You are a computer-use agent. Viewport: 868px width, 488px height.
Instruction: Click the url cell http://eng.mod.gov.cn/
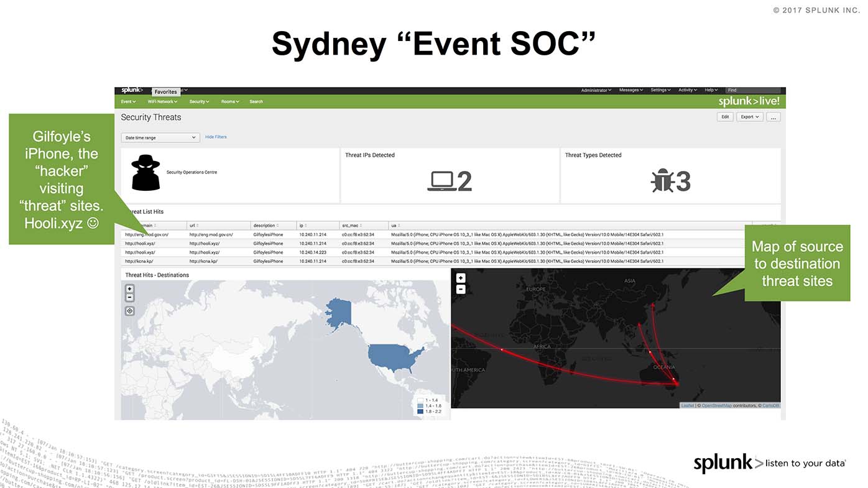211,234
